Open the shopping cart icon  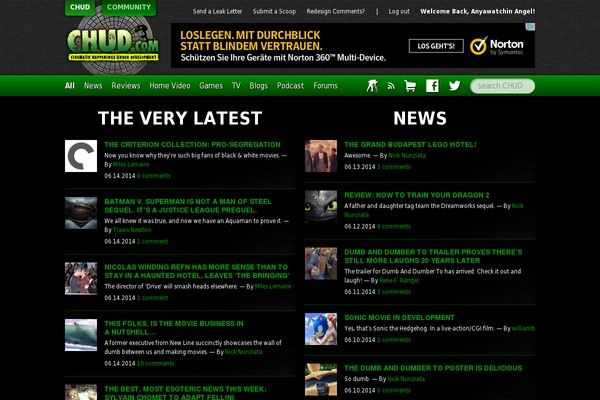[x=410, y=86]
